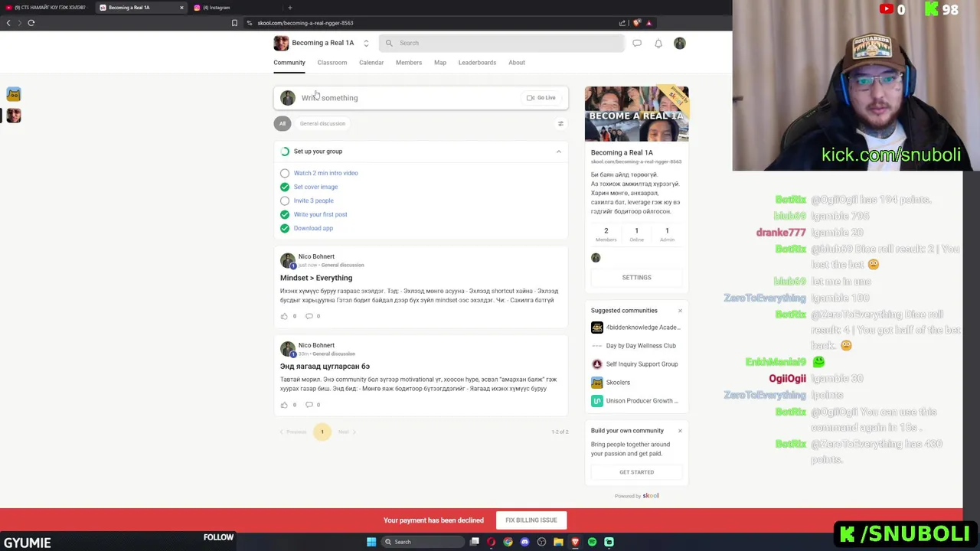This screenshot has height=551, width=980.
Task: Check off Watch 2 min intro video
Action: point(285,173)
